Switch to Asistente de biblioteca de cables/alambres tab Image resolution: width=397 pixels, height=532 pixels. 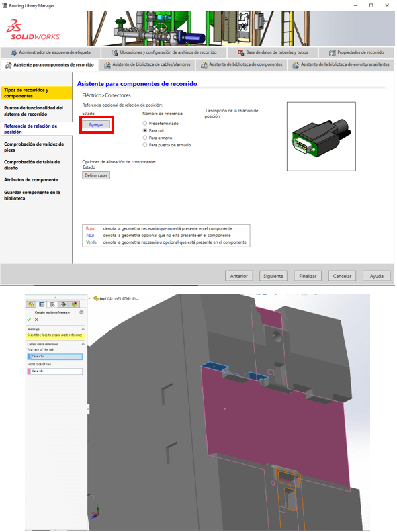[147, 64]
